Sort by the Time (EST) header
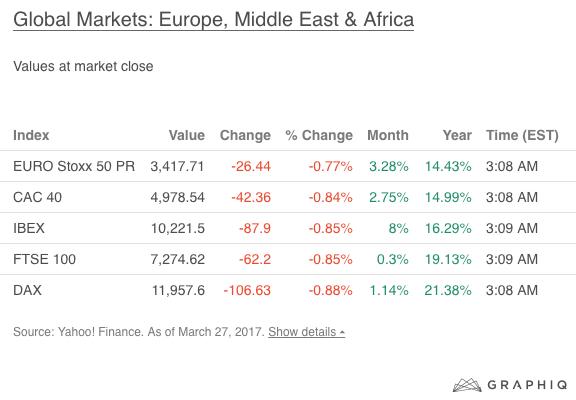Screen dimensions: 576x400 522,135
